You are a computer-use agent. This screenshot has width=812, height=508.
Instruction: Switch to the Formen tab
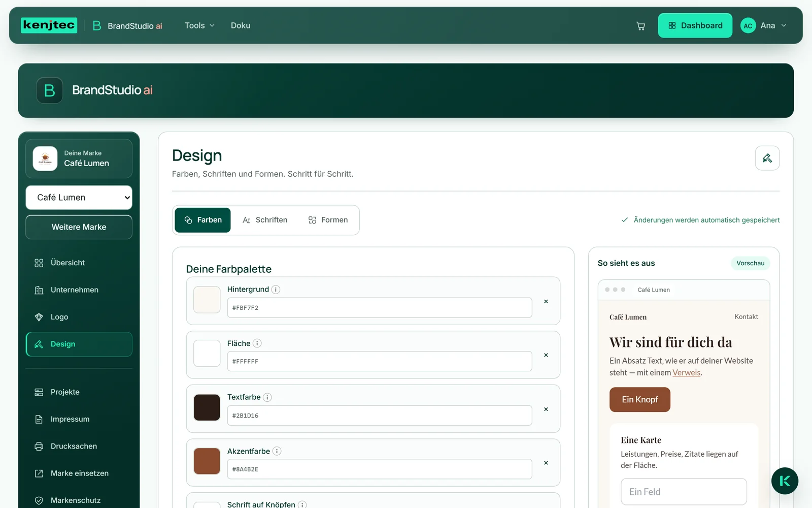tap(328, 220)
